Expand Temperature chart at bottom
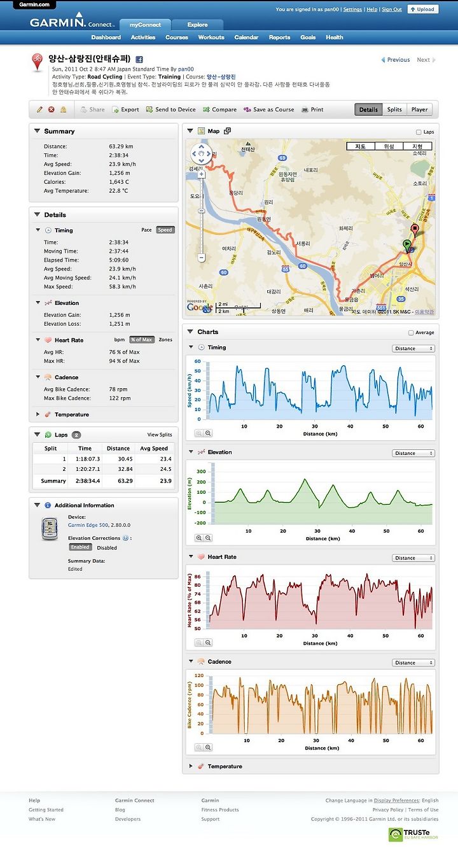This screenshot has width=458, height=868. point(191,767)
